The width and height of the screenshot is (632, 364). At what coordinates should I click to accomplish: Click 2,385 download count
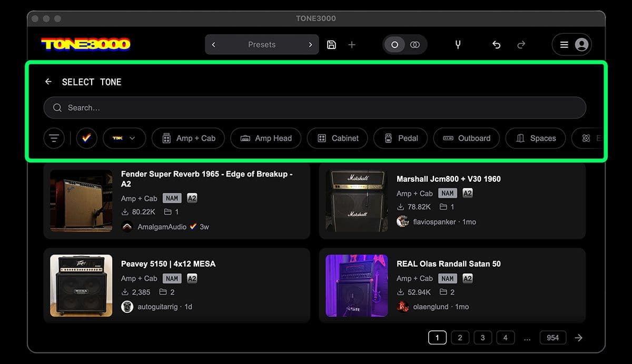tap(141, 292)
